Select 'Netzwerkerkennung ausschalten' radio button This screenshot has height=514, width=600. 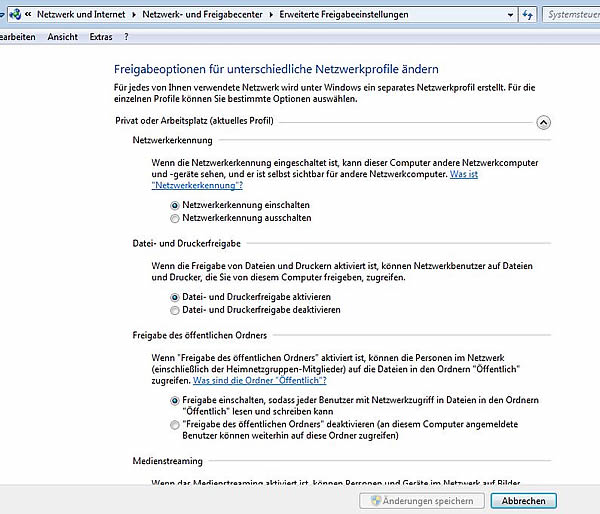[174, 219]
